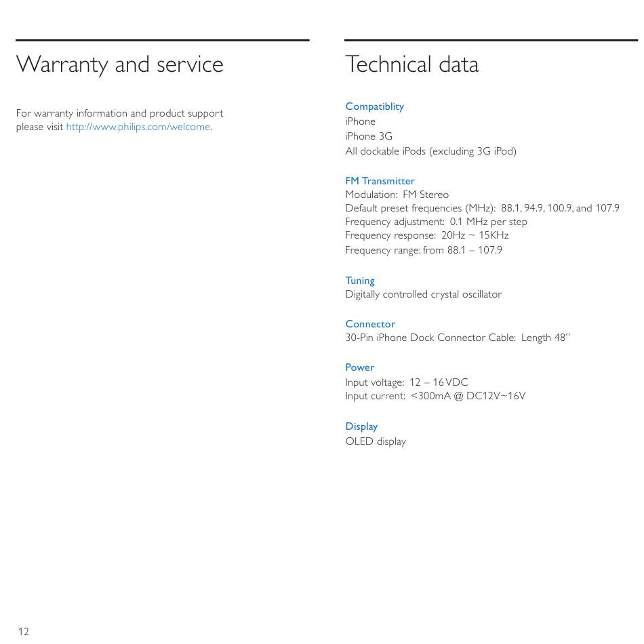Open the philips.com/welcome link
Viewport: 644px width, 644px height.
[139, 127]
